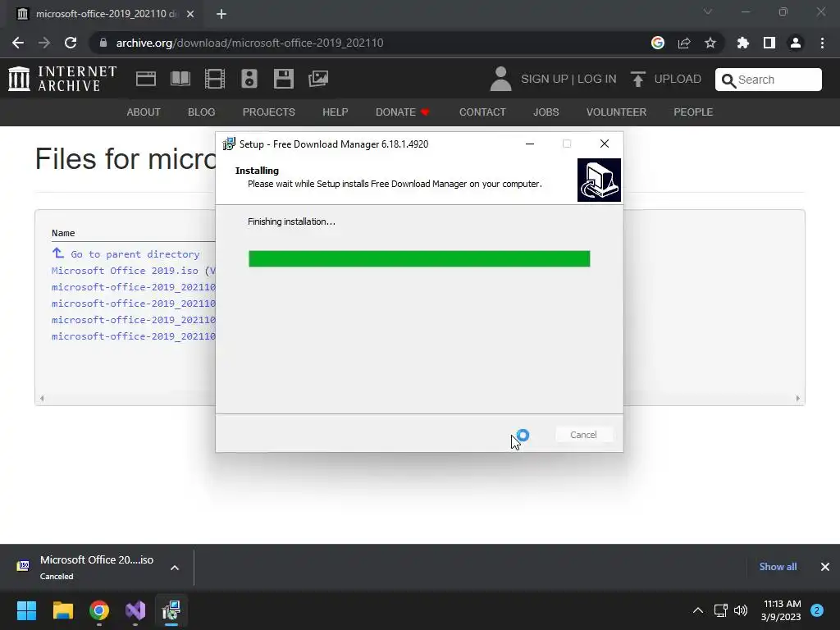Click the UPLOAD link
The width and height of the screenshot is (840, 630).
point(678,80)
